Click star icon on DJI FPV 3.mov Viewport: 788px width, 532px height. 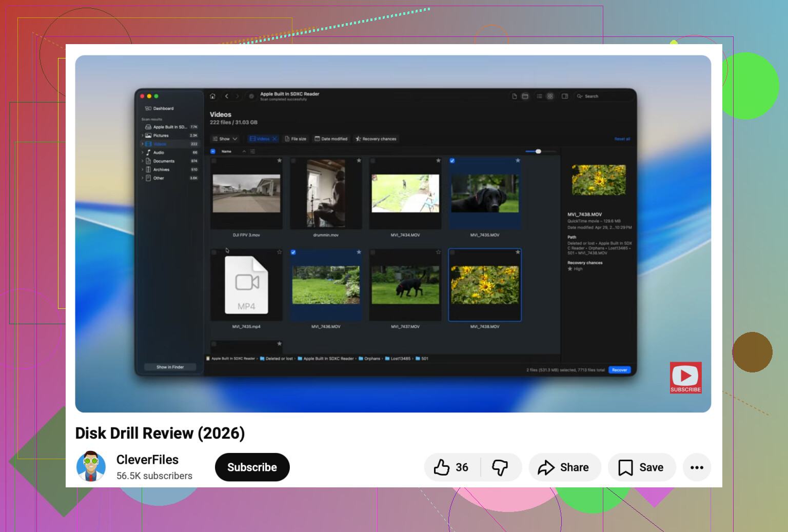(280, 161)
